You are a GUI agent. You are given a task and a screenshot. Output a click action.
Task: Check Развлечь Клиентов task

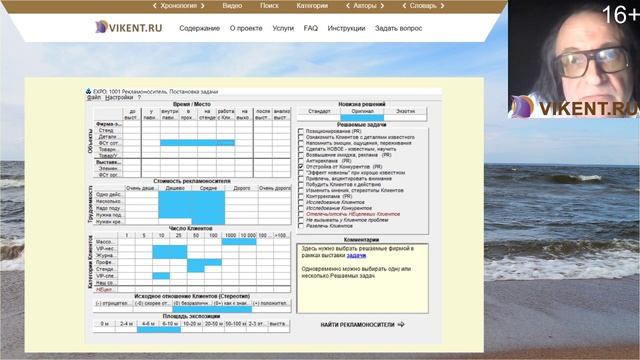301,226
